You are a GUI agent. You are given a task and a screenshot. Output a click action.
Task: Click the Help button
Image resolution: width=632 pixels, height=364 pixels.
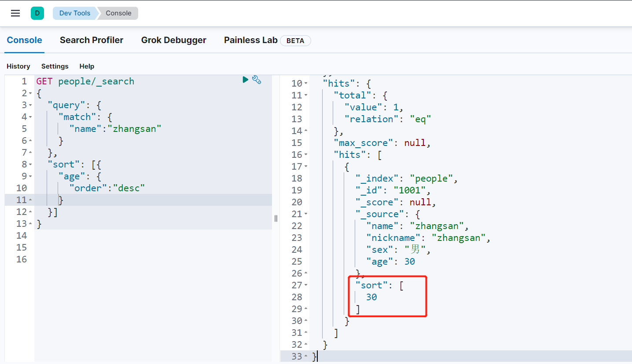coord(87,66)
